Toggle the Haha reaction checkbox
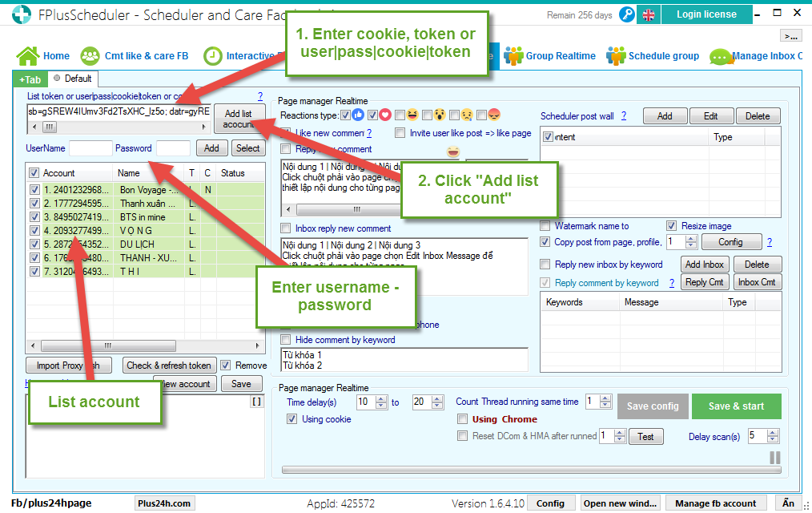Viewport: 812px width, 513px height. point(400,115)
